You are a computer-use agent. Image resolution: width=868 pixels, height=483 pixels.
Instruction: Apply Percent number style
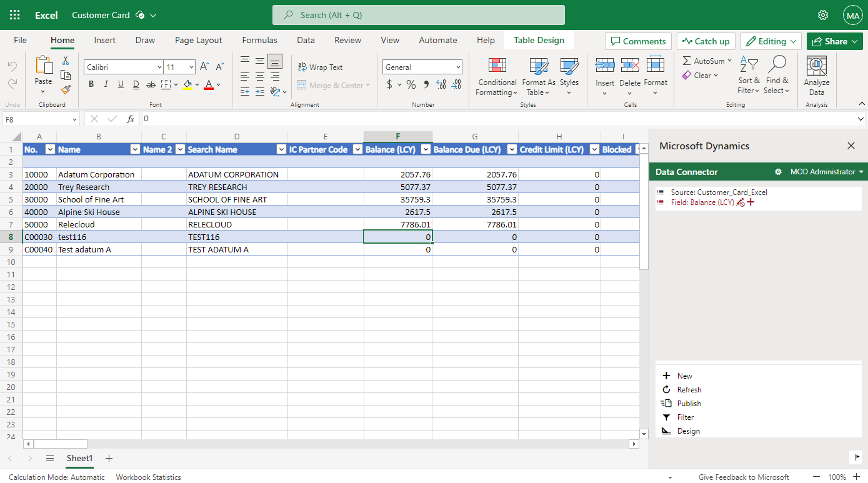click(x=411, y=83)
